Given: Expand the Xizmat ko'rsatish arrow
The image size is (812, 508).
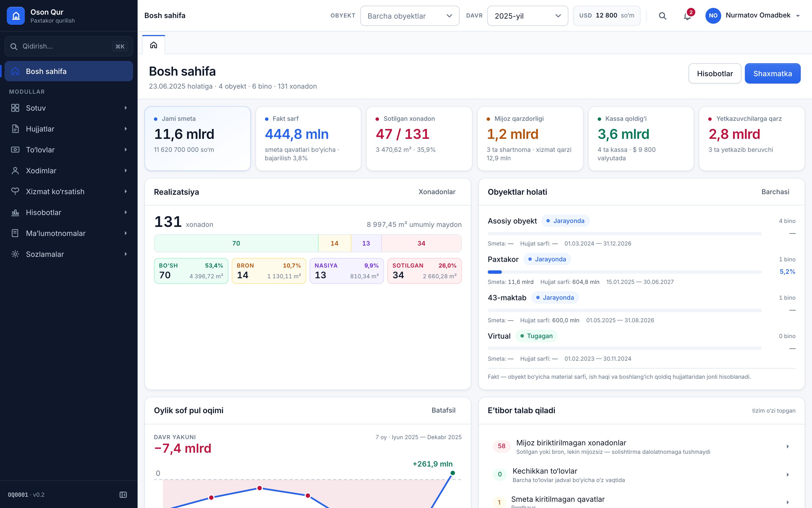Looking at the screenshot, I should coord(126,191).
